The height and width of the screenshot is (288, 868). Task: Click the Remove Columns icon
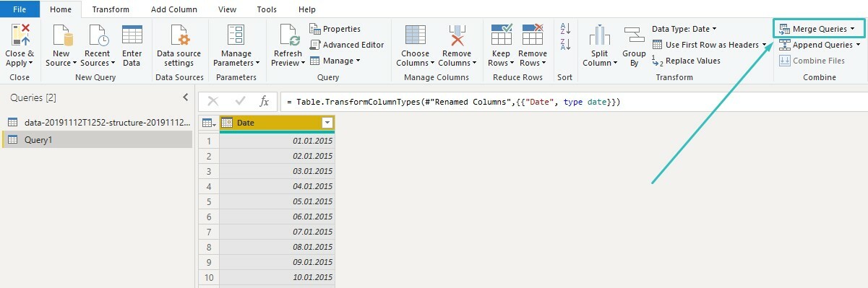tap(457, 35)
